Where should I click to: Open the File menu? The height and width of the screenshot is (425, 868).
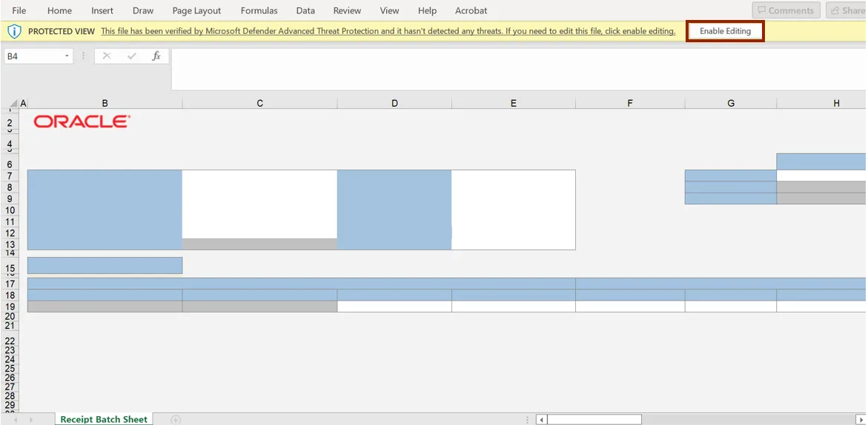[19, 10]
